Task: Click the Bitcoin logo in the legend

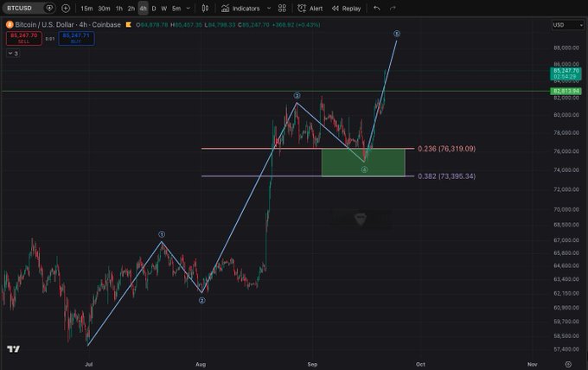Action: click(10, 25)
